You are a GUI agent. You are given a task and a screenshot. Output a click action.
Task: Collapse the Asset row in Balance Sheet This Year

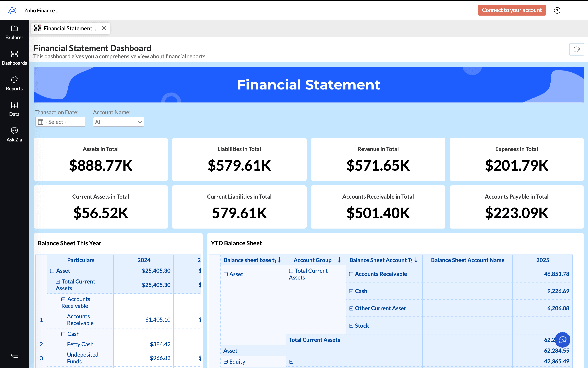tap(52, 271)
